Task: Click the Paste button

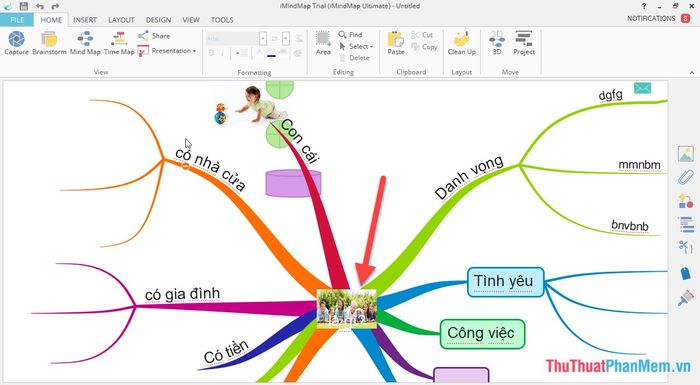Action: [396, 43]
